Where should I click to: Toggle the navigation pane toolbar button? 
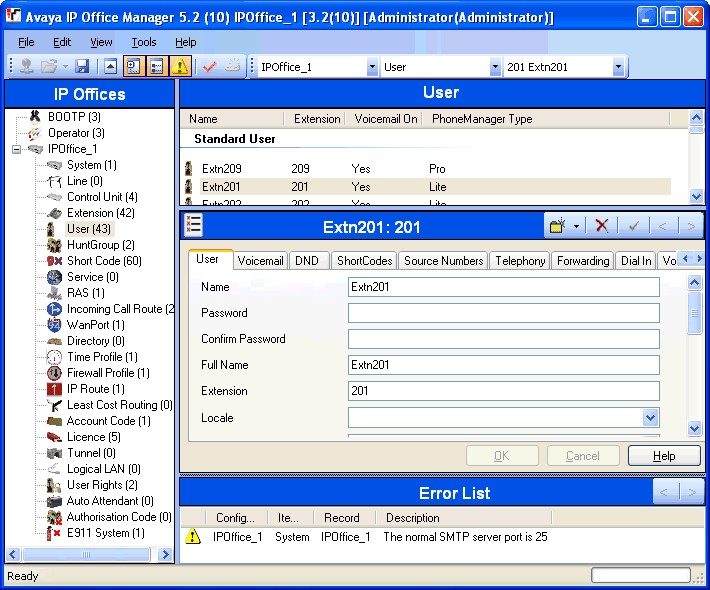click(133, 67)
